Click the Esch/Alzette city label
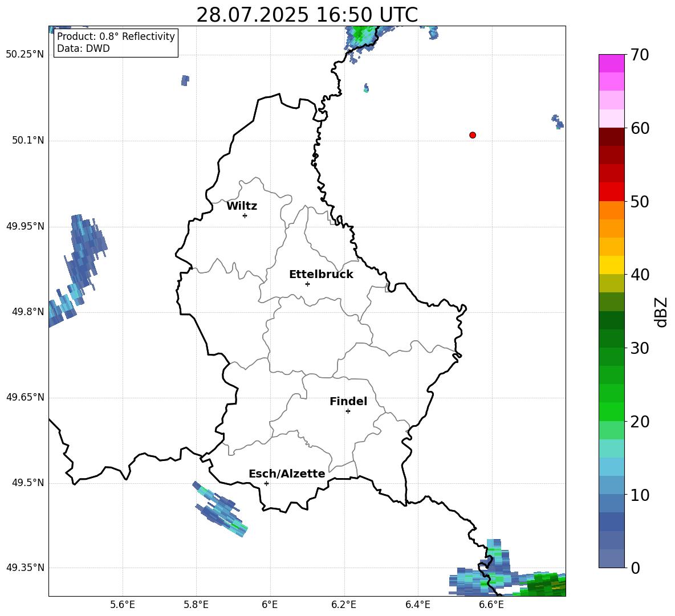The width and height of the screenshot is (675, 616). 287,474
